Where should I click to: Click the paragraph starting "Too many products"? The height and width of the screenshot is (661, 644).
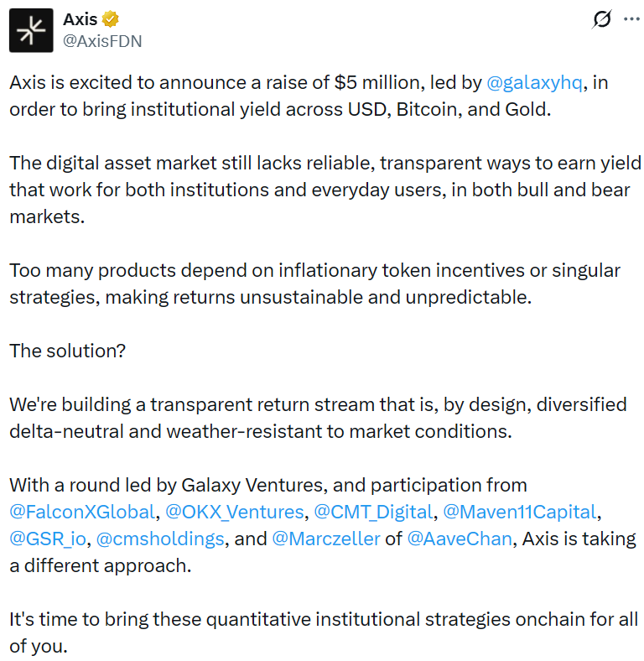[314, 284]
